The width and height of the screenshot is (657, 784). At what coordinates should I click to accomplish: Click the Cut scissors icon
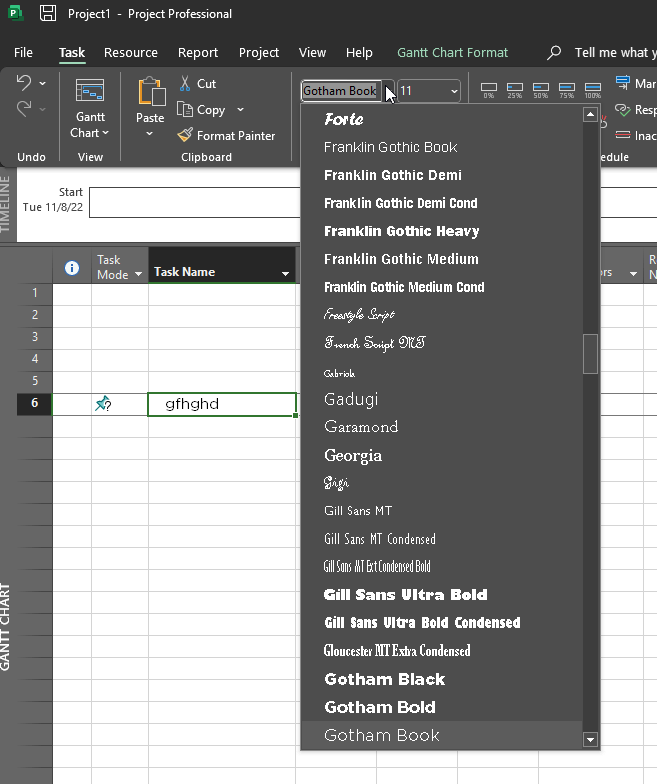coord(184,84)
